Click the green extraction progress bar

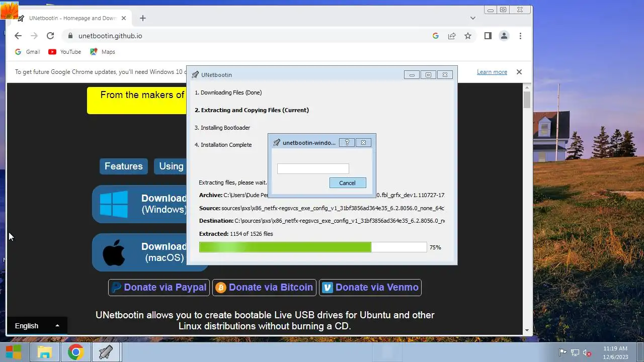[313, 247]
